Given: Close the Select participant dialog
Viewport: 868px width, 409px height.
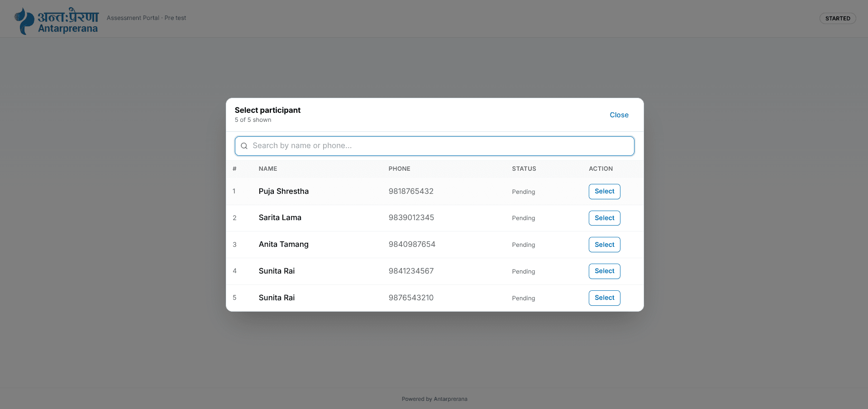Looking at the screenshot, I should click(619, 115).
